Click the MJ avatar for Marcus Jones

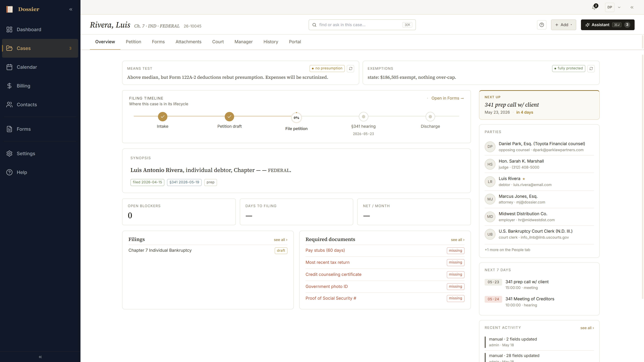click(490, 199)
